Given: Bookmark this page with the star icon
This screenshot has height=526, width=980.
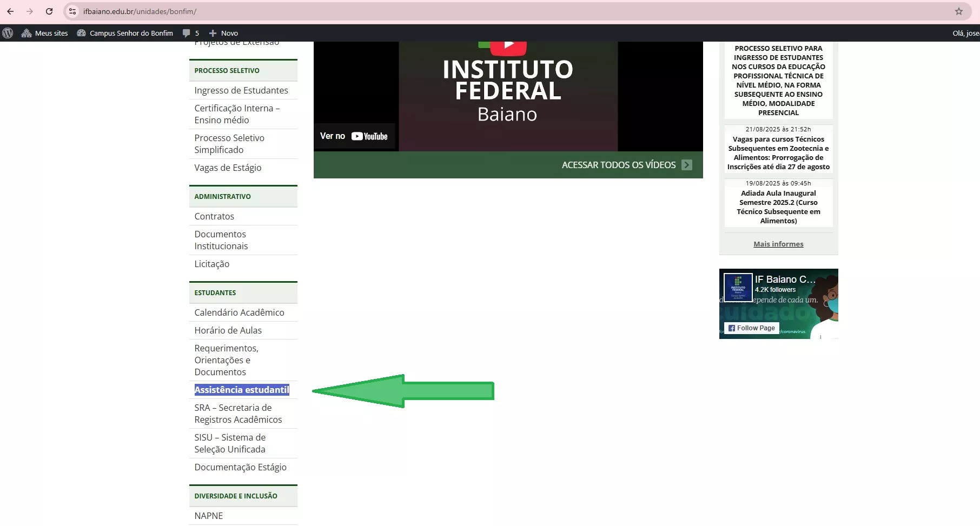Looking at the screenshot, I should pyautogui.click(x=959, y=11).
